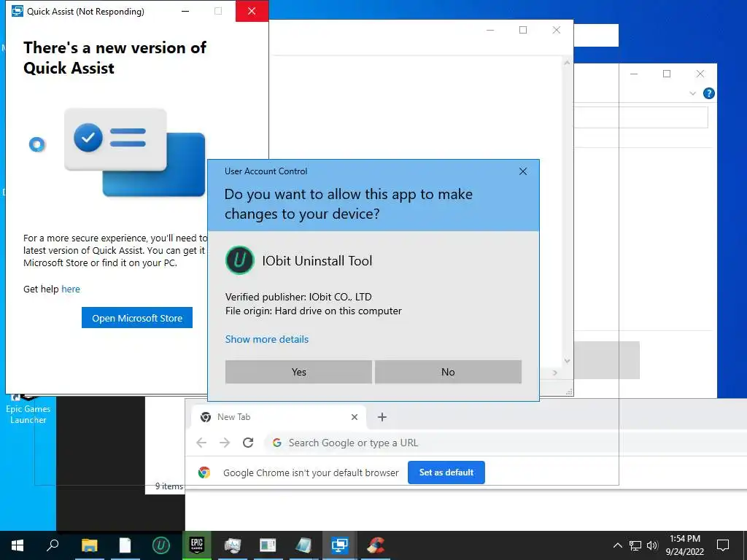Minimize the Quick Assist window
The height and width of the screenshot is (560, 747).
click(x=185, y=11)
